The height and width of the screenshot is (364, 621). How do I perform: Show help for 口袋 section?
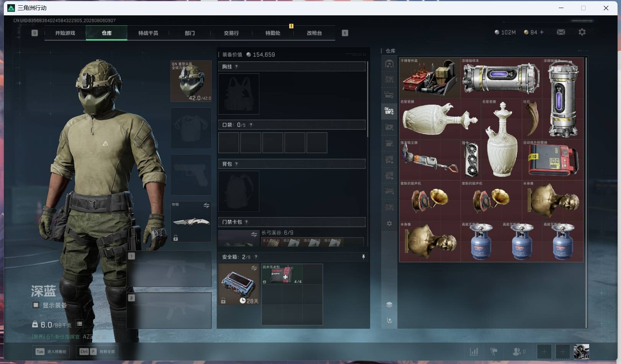click(x=251, y=125)
